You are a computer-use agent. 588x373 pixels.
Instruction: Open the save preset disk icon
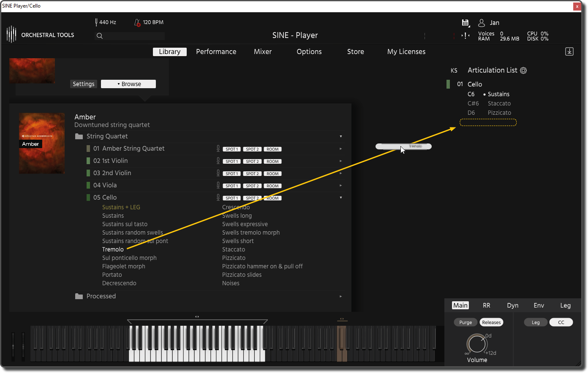click(x=465, y=23)
